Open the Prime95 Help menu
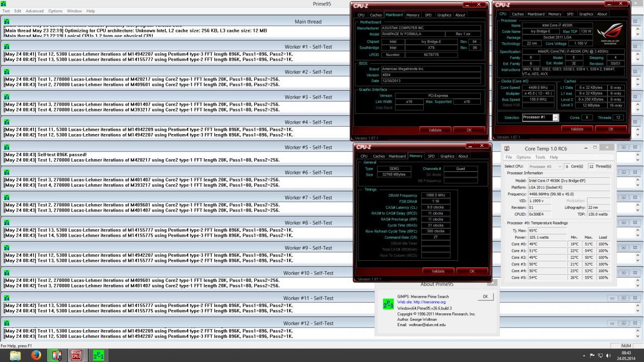 tap(90, 11)
